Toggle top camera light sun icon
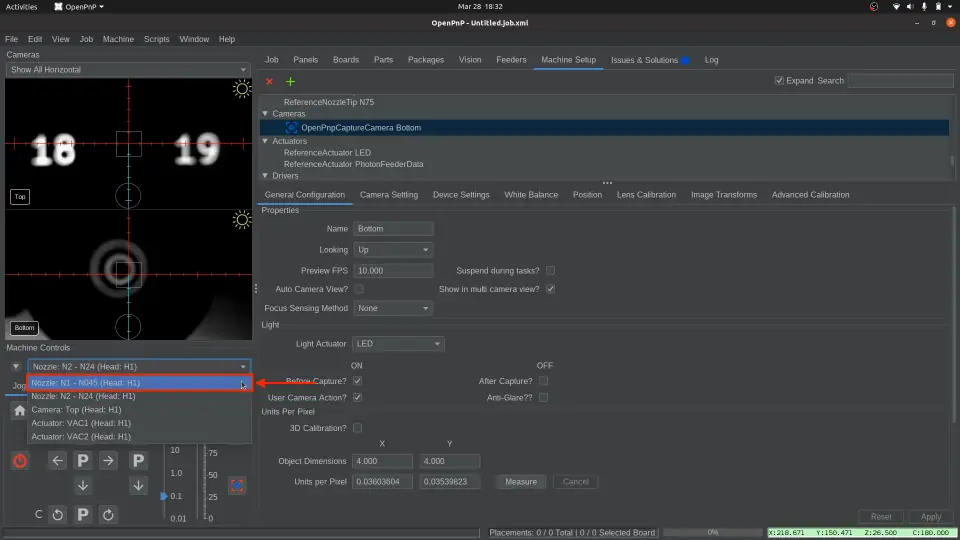The height and width of the screenshot is (540, 960). tap(241, 89)
